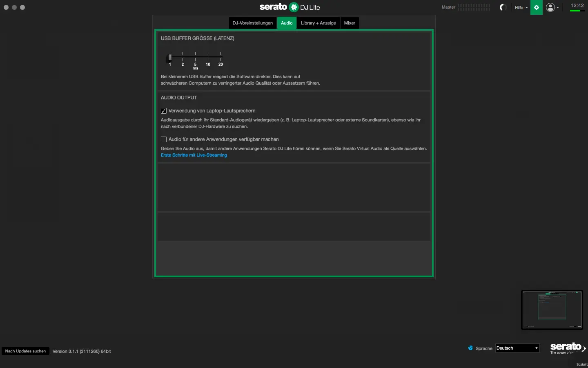Viewport: 588px width, 368px height.
Task: Open the Hilfe dropdown menu
Action: coord(521,7)
